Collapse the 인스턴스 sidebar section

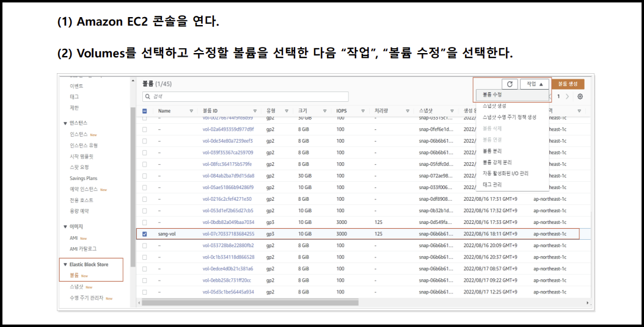[x=65, y=123]
